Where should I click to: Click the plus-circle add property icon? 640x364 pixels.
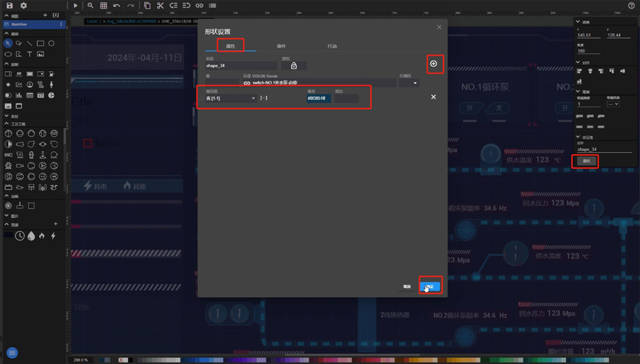(x=433, y=64)
